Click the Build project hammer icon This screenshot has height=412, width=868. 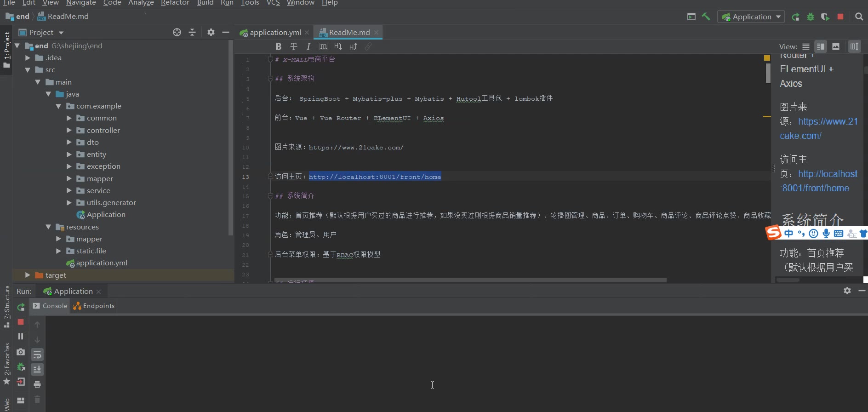[x=706, y=17]
